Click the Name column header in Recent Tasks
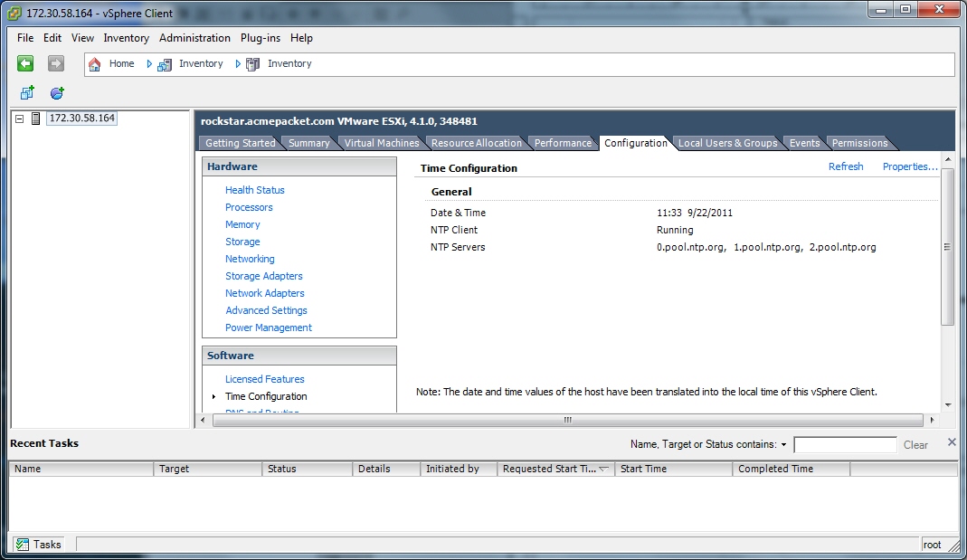Viewport: 967px width, 560px height. [81, 469]
